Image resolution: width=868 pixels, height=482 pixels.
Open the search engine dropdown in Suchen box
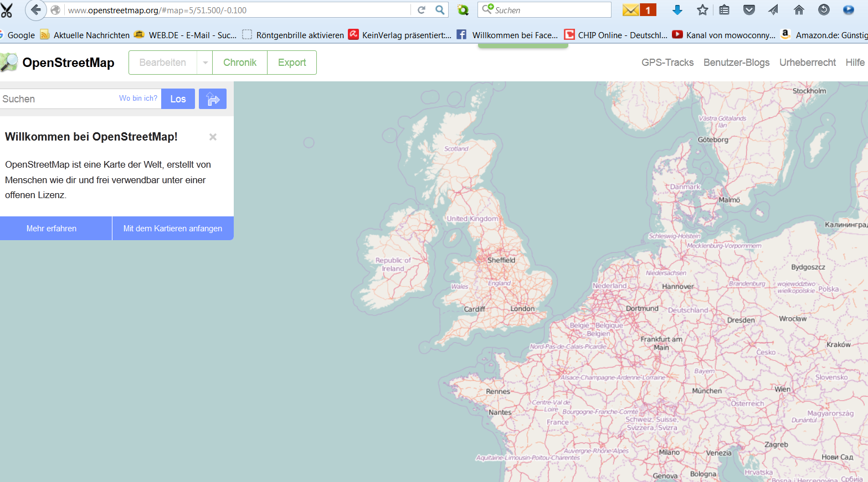[487, 9]
